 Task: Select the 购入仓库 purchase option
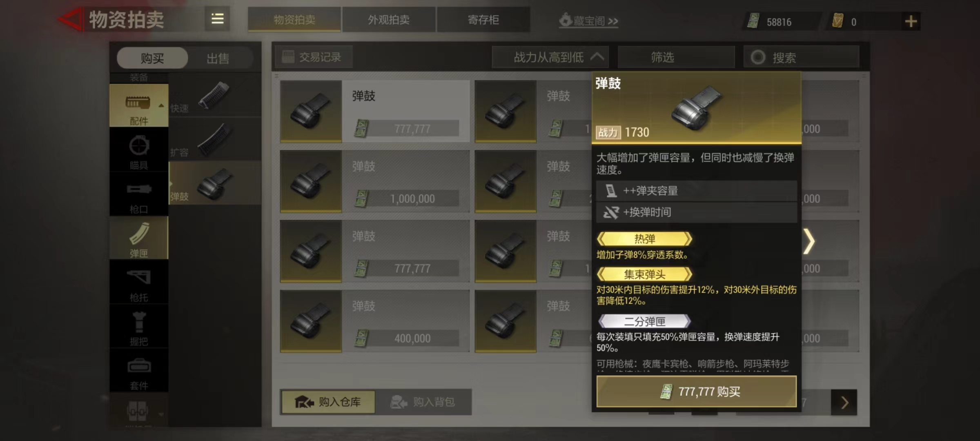click(328, 402)
